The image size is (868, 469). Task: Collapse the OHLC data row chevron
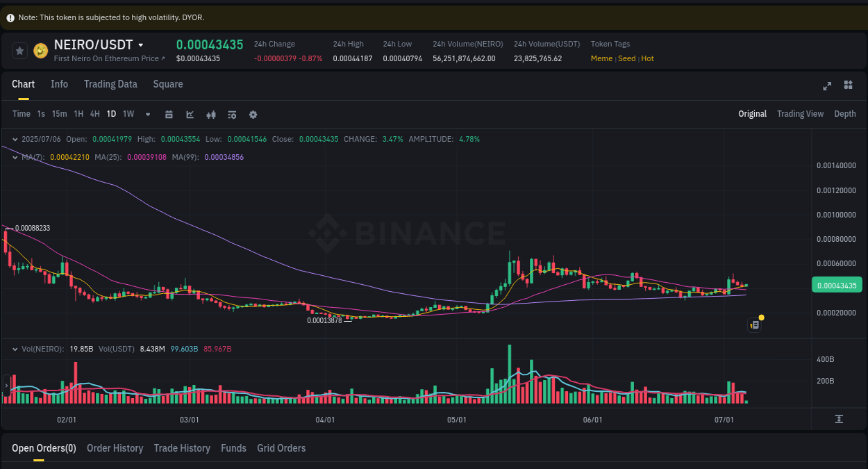point(14,139)
